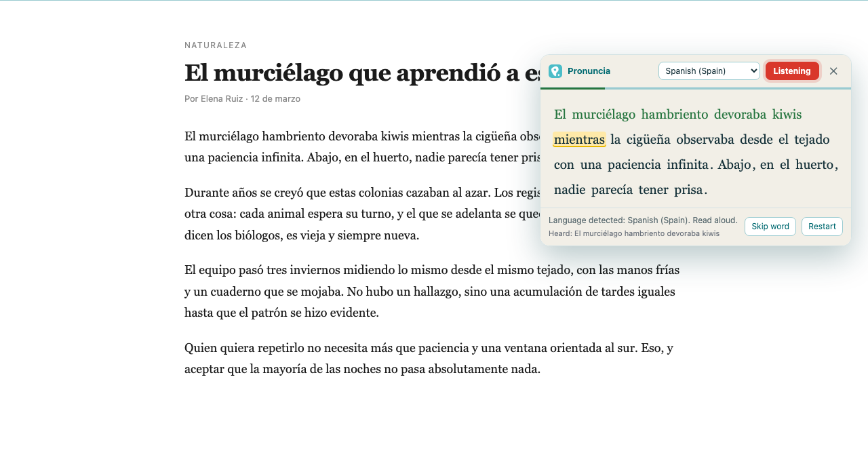
Task: Click the green word "hambriento" in panel
Action: [x=675, y=115]
